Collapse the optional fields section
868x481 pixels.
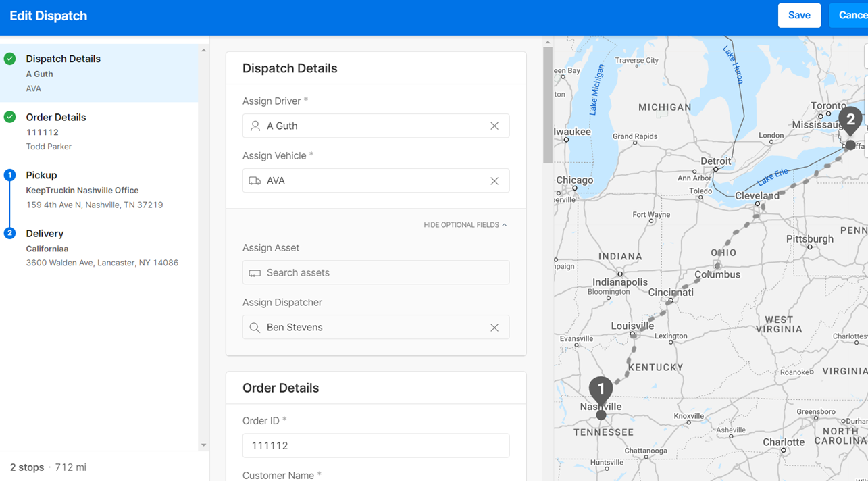pos(465,225)
